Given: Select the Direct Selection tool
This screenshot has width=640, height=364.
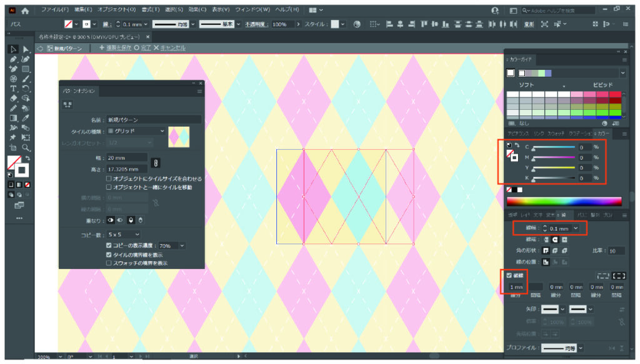Looking at the screenshot, I should [26, 49].
